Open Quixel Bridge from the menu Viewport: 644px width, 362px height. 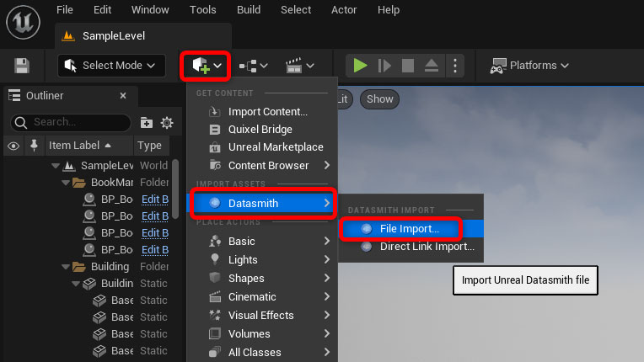tap(262, 130)
